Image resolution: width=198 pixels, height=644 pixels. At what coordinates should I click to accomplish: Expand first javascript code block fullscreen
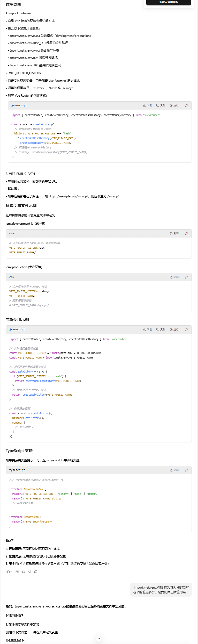186,105
